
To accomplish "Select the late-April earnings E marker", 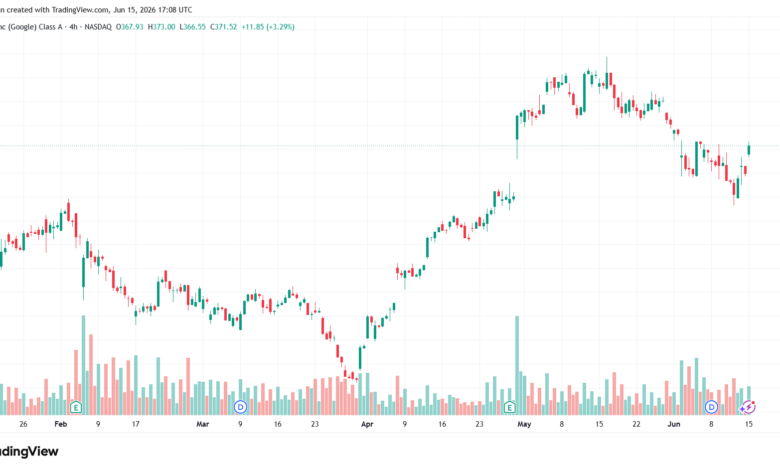I will (509, 407).
